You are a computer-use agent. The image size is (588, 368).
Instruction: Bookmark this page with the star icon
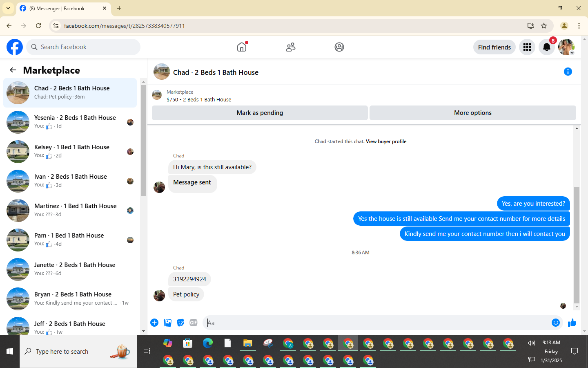click(x=544, y=26)
